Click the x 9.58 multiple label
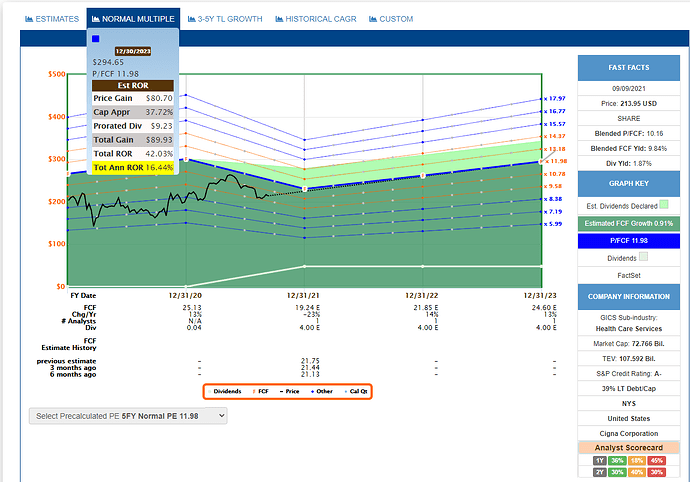The height and width of the screenshot is (482, 690). click(553, 186)
